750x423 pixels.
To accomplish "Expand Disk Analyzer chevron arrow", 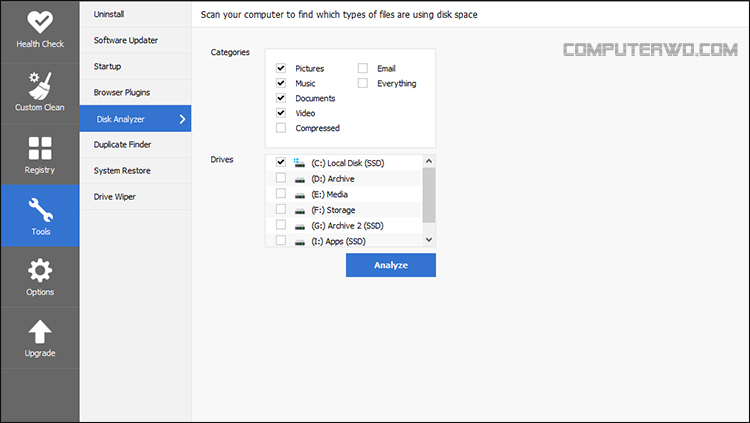I will (x=182, y=119).
